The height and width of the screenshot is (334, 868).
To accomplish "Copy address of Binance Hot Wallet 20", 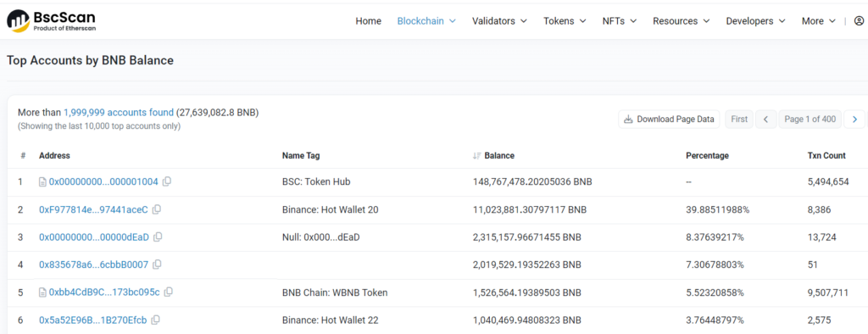I will pyautogui.click(x=157, y=209).
